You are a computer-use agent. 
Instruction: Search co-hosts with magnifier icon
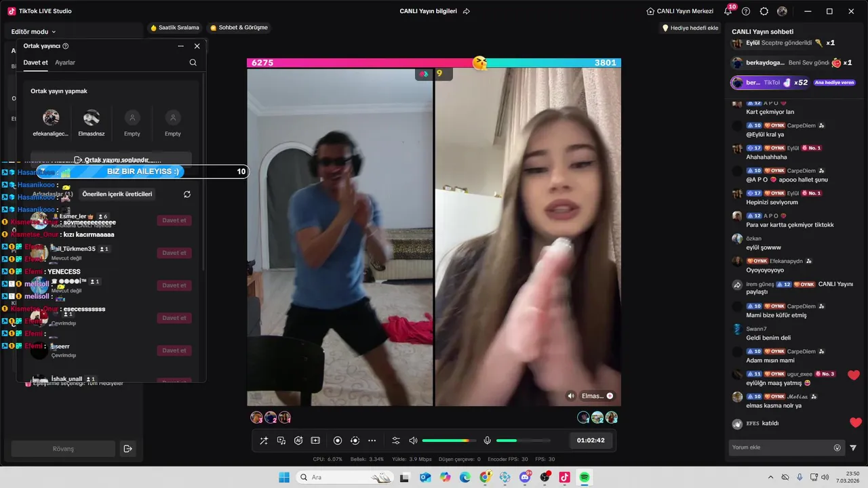pyautogui.click(x=193, y=62)
